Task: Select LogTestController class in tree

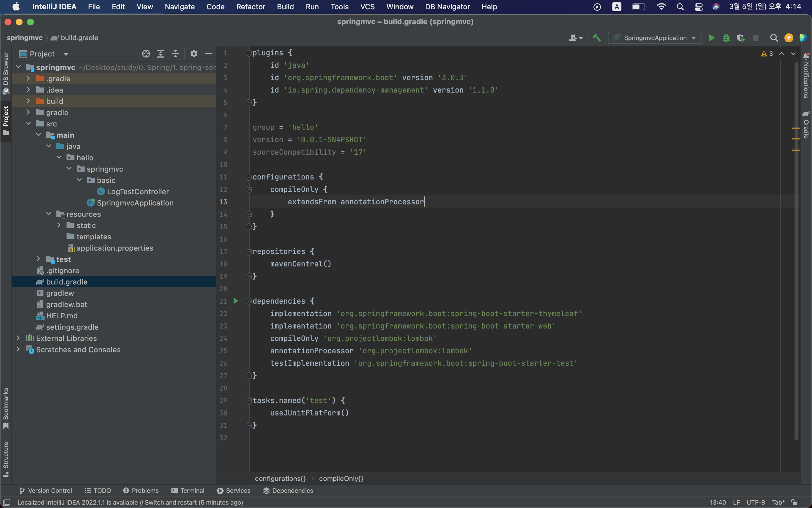Action: [x=138, y=192]
